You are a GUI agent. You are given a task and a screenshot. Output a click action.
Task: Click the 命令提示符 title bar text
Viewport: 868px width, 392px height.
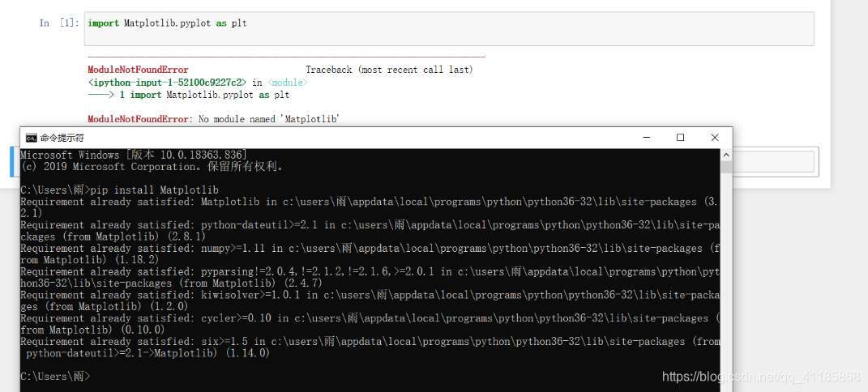(x=62, y=138)
